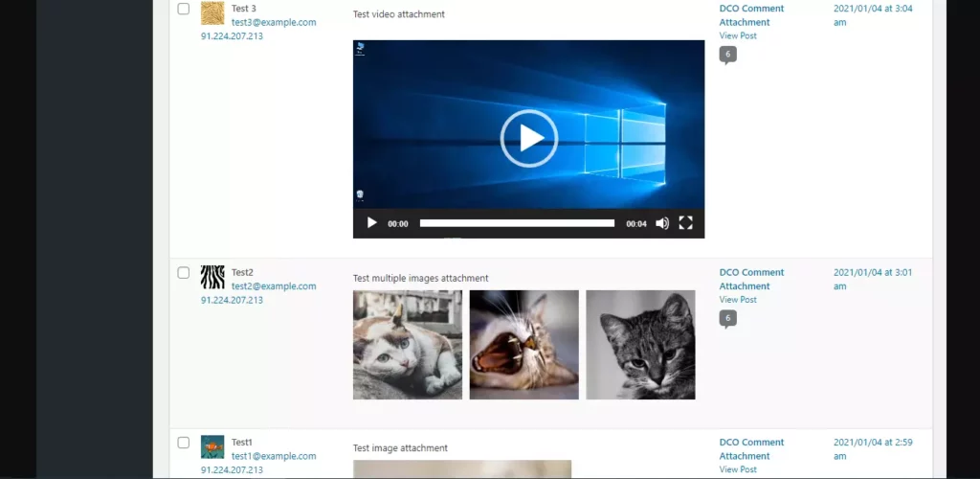Open the black-and-white cat thumbnail

[640, 345]
